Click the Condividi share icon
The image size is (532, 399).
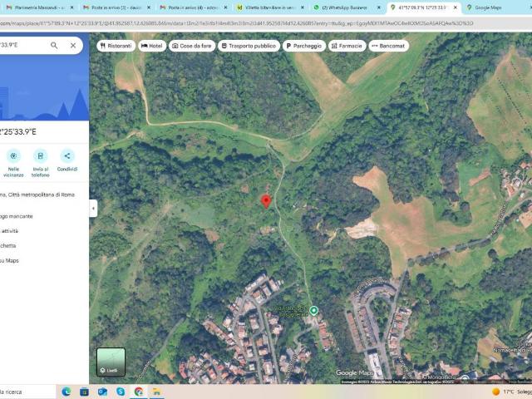(67, 156)
